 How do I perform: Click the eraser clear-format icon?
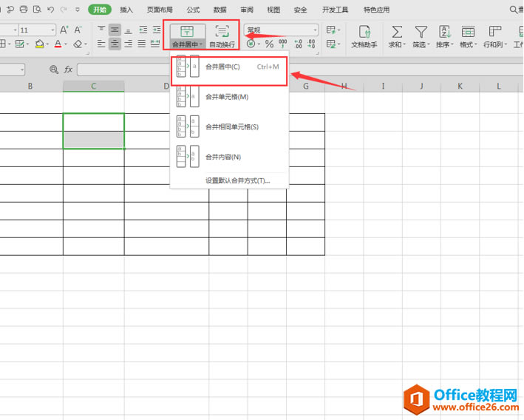coord(78,44)
